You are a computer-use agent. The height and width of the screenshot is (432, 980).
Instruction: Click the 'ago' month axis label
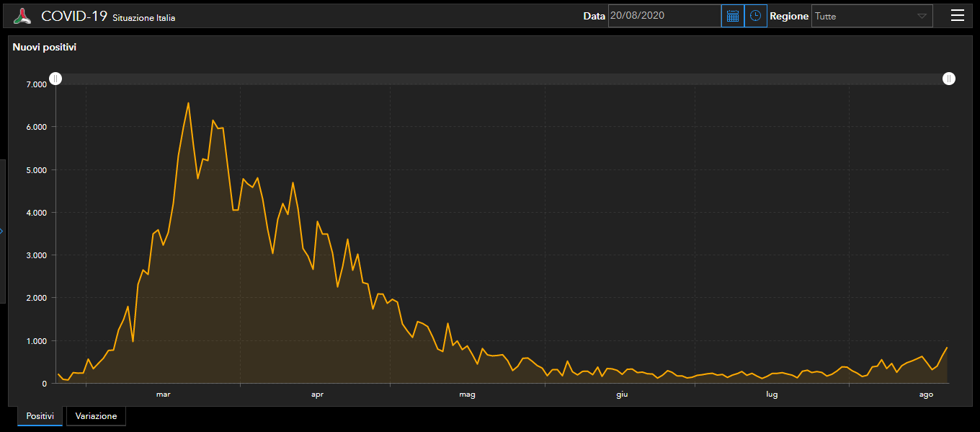click(x=927, y=394)
